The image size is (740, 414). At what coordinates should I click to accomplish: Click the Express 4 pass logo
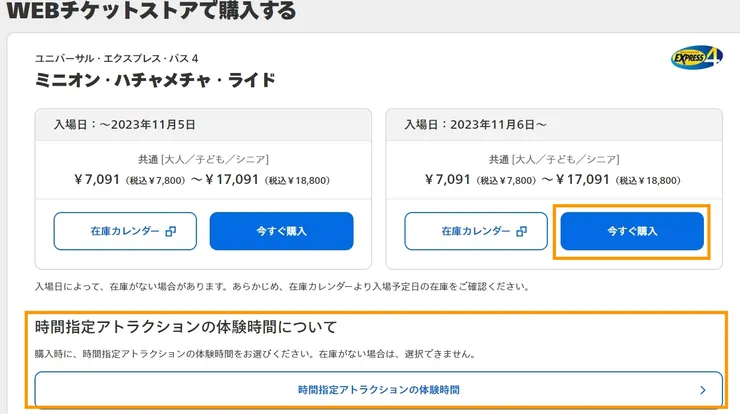click(697, 58)
